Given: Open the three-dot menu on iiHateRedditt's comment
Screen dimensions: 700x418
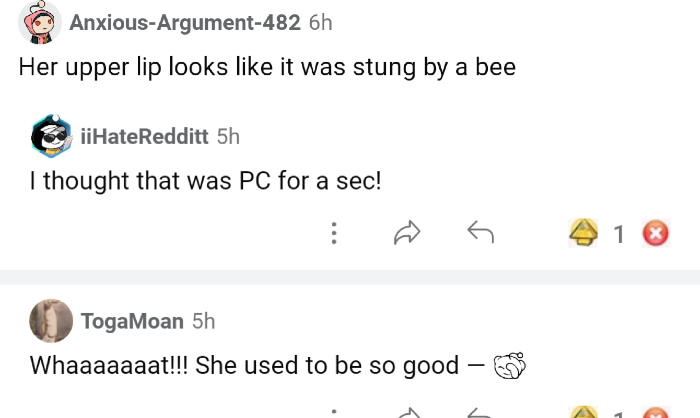Looking at the screenshot, I should tap(333, 234).
